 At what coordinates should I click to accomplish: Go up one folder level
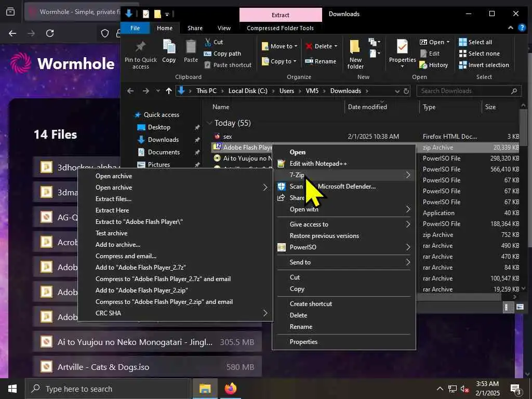tap(169, 91)
